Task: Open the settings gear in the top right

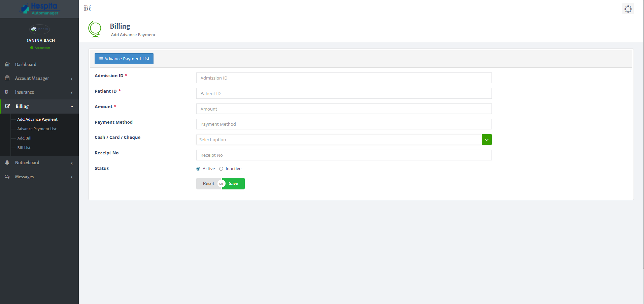Action: coord(628,9)
